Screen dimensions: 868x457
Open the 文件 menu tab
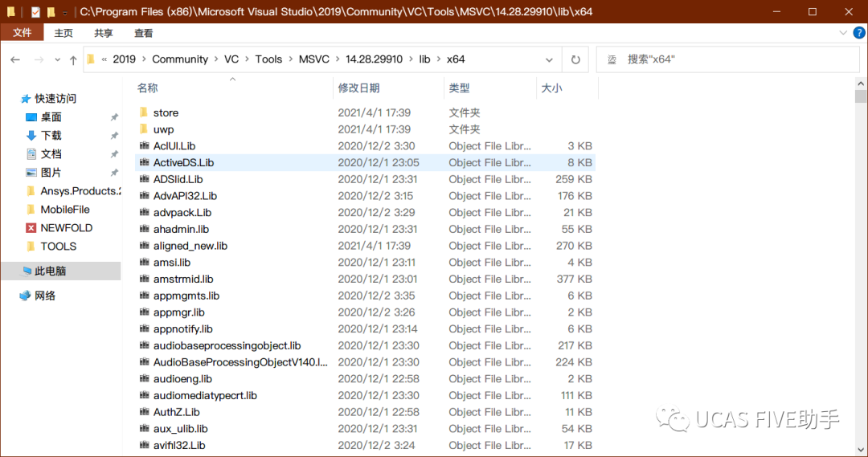(23, 33)
